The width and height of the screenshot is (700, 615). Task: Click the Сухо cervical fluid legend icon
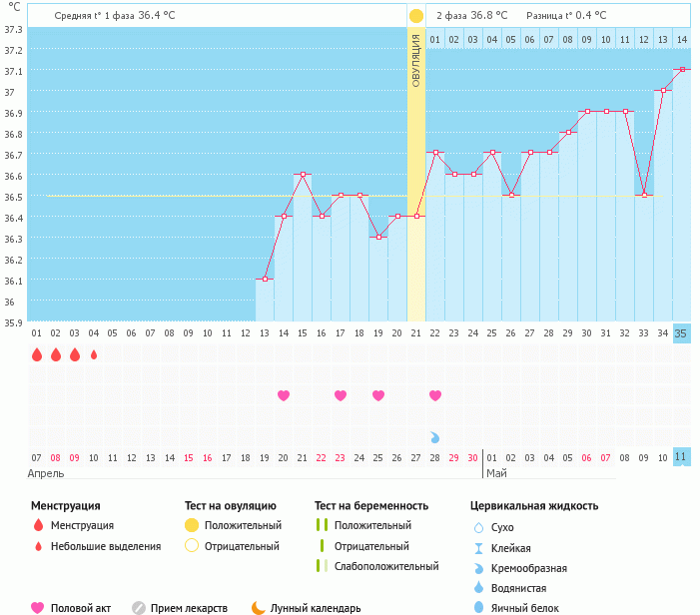[478, 527]
